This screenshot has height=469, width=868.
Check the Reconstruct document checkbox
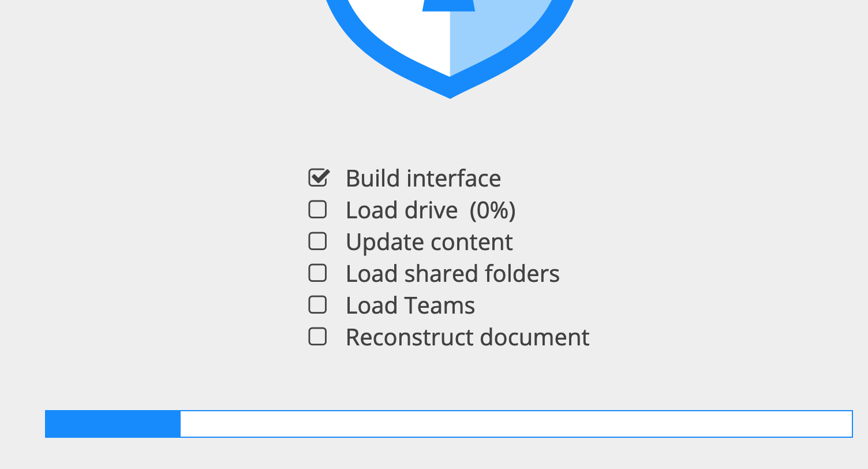pyautogui.click(x=318, y=336)
